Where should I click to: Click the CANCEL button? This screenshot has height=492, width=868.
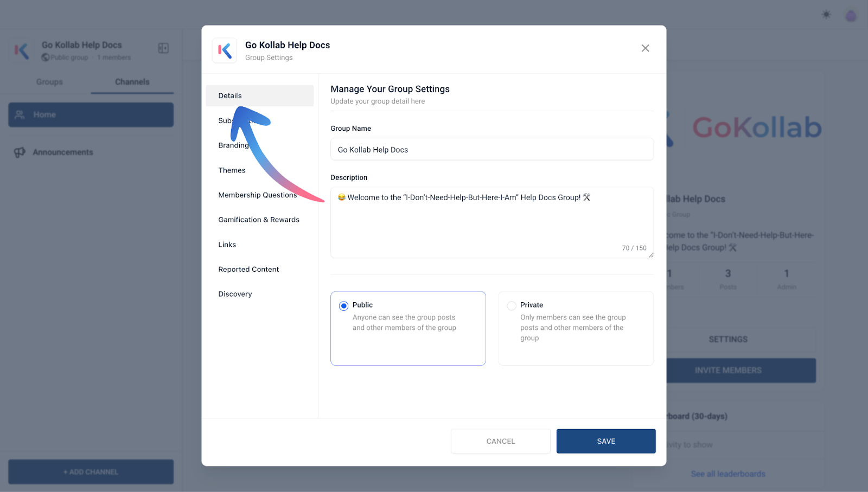(501, 441)
